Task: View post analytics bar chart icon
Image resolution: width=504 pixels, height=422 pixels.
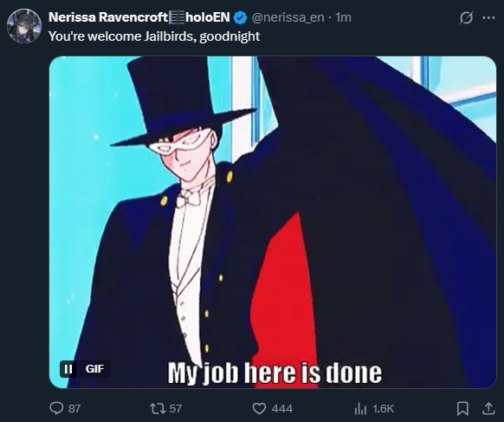Action: [360, 409]
